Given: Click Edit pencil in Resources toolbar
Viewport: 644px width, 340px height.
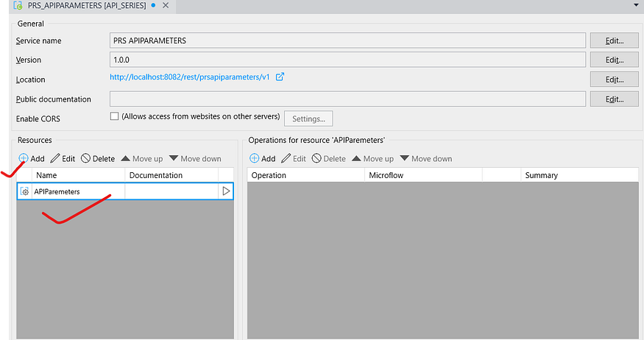Looking at the screenshot, I should pyautogui.click(x=55, y=158).
